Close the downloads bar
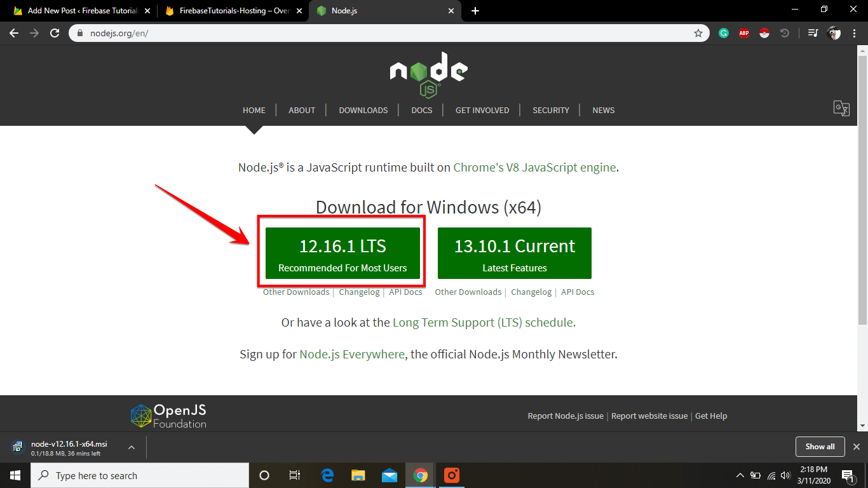 pyautogui.click(x=857, y=447)
